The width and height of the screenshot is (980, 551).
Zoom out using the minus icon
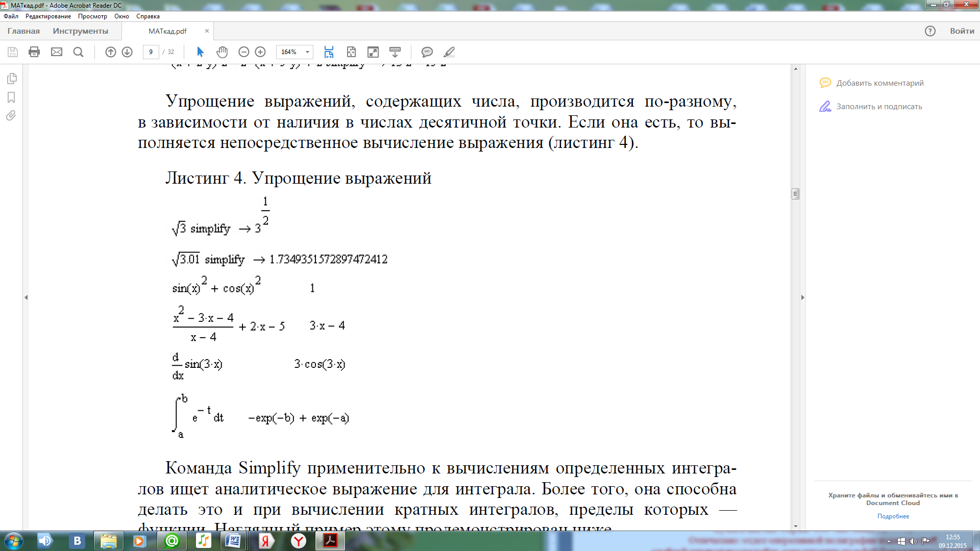(244, 52)
